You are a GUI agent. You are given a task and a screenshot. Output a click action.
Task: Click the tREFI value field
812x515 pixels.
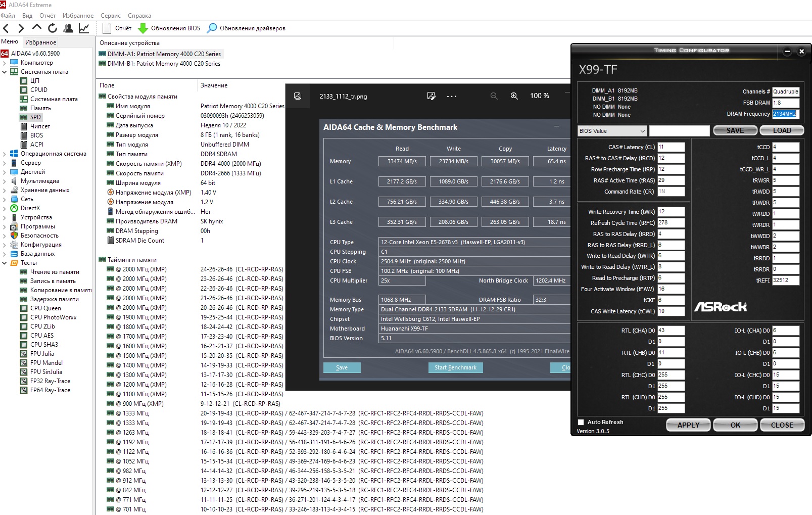click(x=786, y=280)
